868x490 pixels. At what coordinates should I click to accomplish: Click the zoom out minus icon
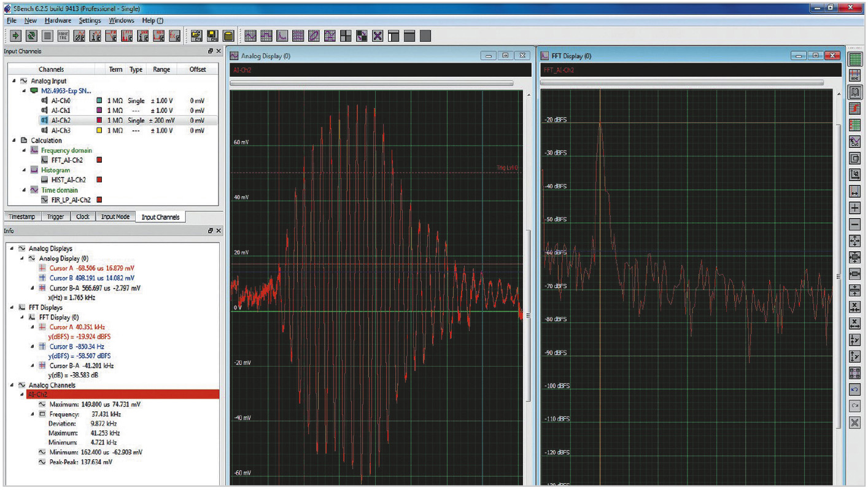point(854,225)
